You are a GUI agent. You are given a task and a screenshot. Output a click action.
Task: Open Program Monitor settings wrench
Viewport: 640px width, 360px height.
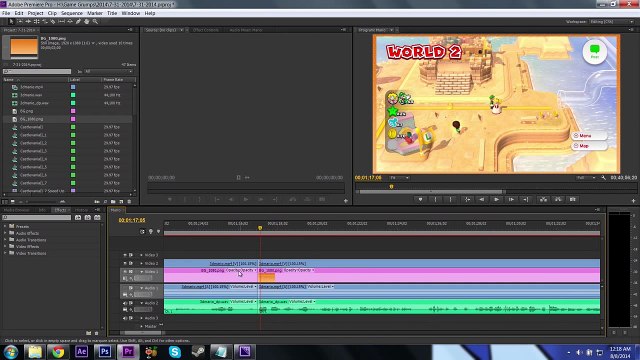[x=603, y=178]
